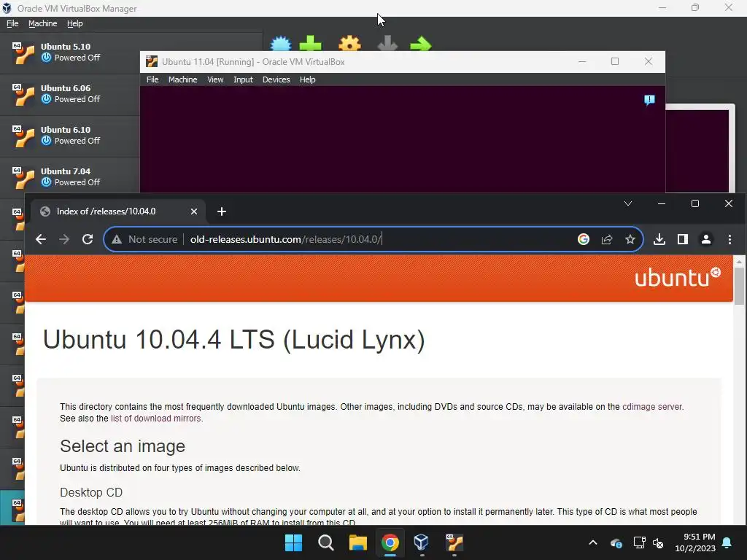Toggle Chrome side panel icon
The height and width of the screenshot is (560, 747).
683,239
